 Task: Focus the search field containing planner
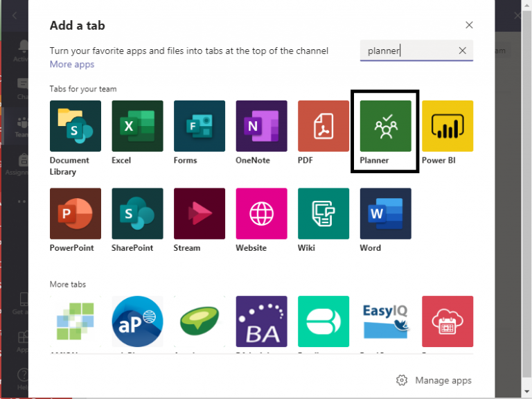pos(416,51)
